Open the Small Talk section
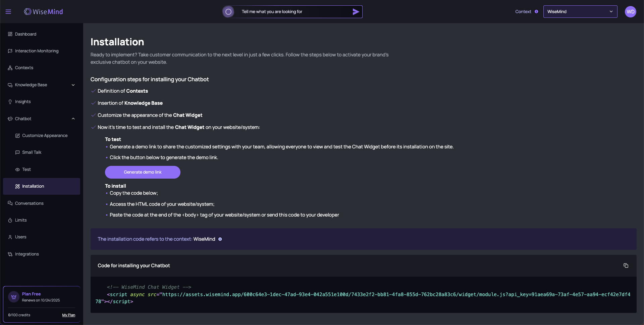The image size is (644, 325). tap(32, 152)
